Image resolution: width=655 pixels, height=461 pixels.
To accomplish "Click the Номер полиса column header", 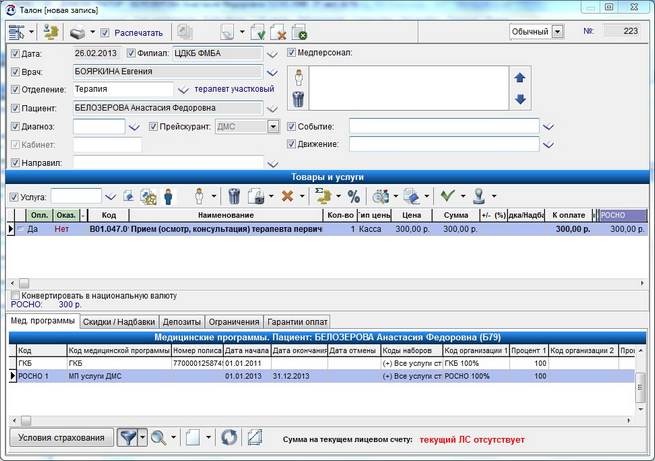I will (x=197, y=350).
